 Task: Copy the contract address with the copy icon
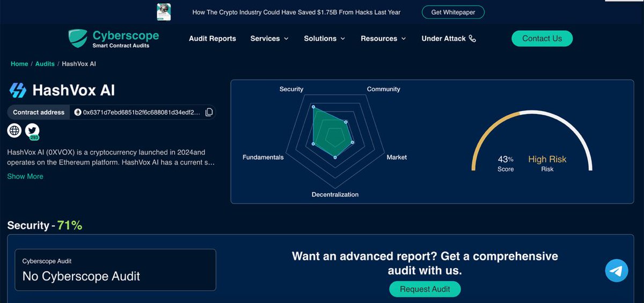209,112
